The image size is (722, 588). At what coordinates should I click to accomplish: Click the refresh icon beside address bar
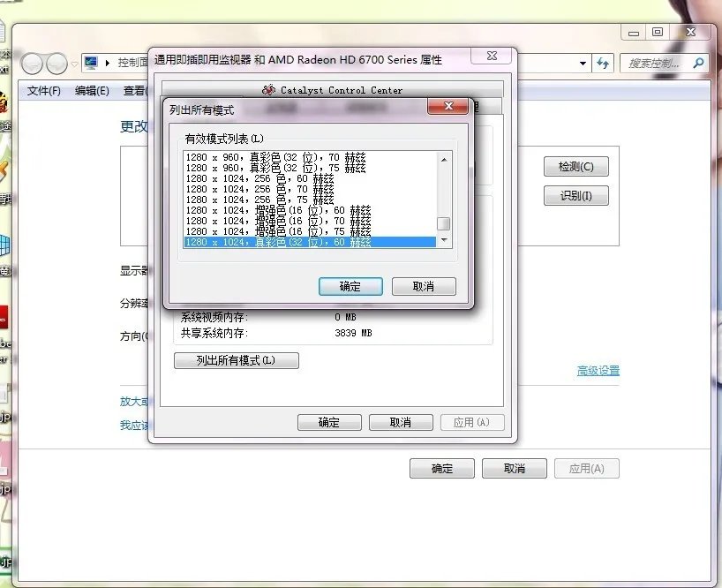[604, 64]
